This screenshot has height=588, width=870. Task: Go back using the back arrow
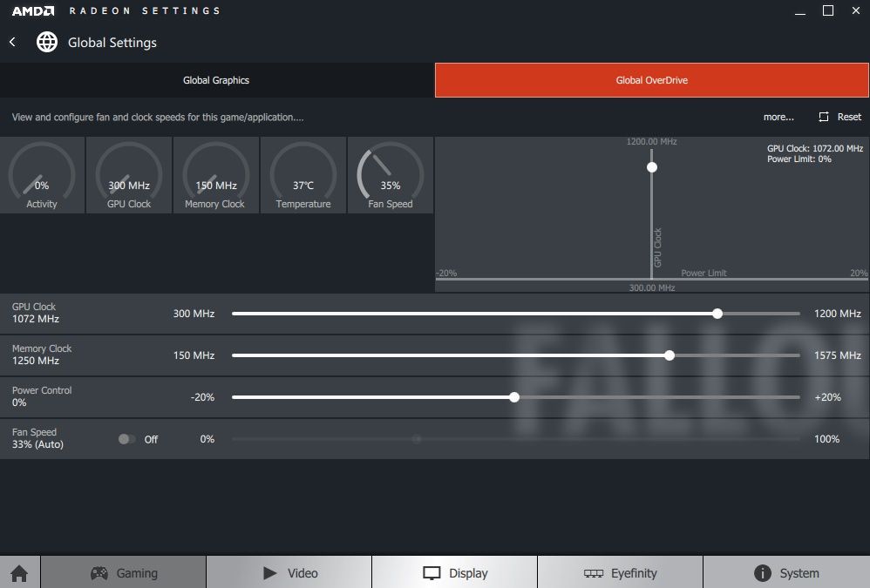[x=12, y=42]
